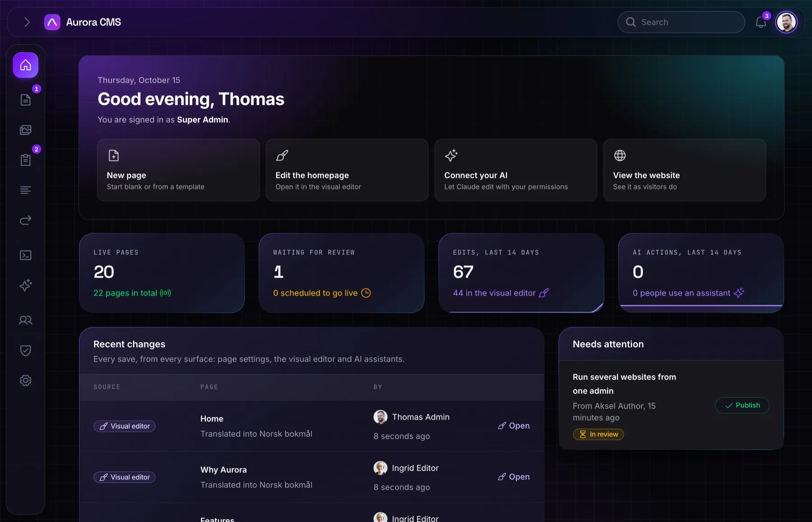Screen dimensions: 812x522
Task: Click the PAGE column header
Action: (209, 387)
